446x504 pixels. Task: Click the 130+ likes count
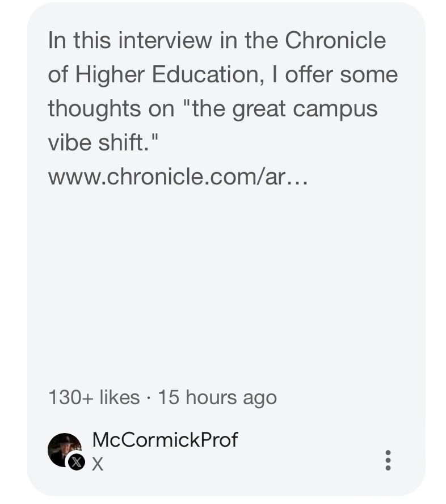click(x=94, y=397)
